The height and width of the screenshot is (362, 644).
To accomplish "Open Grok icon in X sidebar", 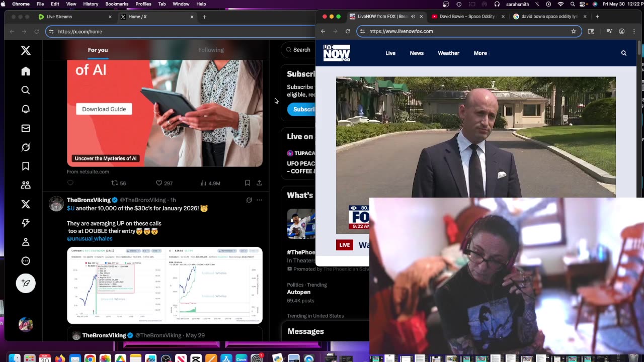I will [x=26, y=147].
